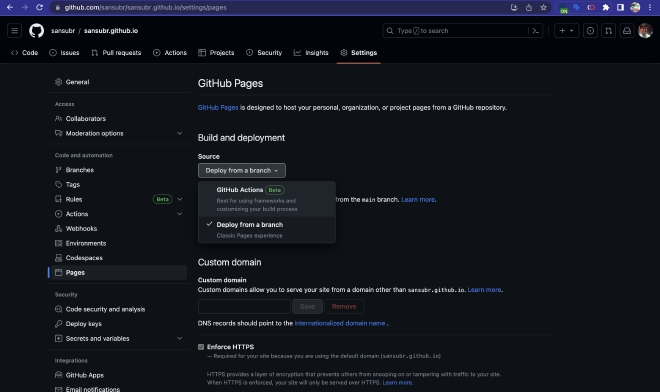The image size is (660, 392).
Task: Open the browser extensions puzzle icon
Action: [606, 7]
